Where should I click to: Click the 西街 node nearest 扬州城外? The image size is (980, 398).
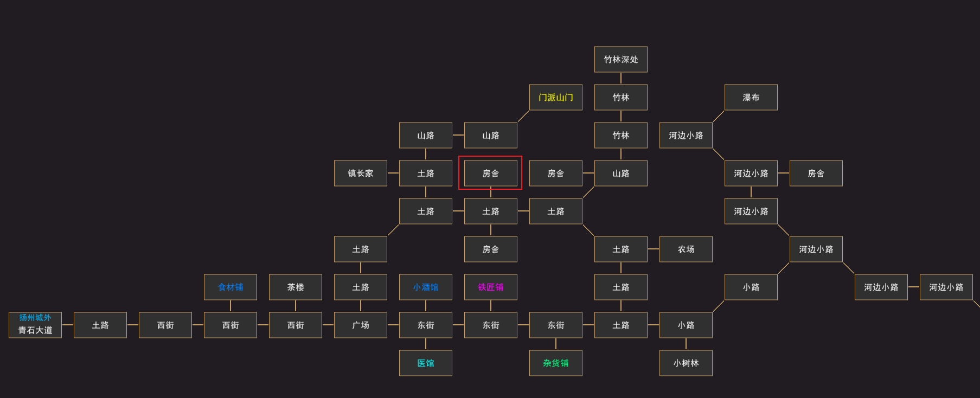pos(165,325)
